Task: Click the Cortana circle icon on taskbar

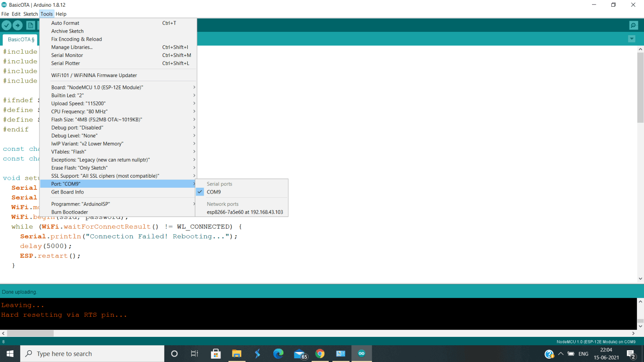Action: [174, 354]
